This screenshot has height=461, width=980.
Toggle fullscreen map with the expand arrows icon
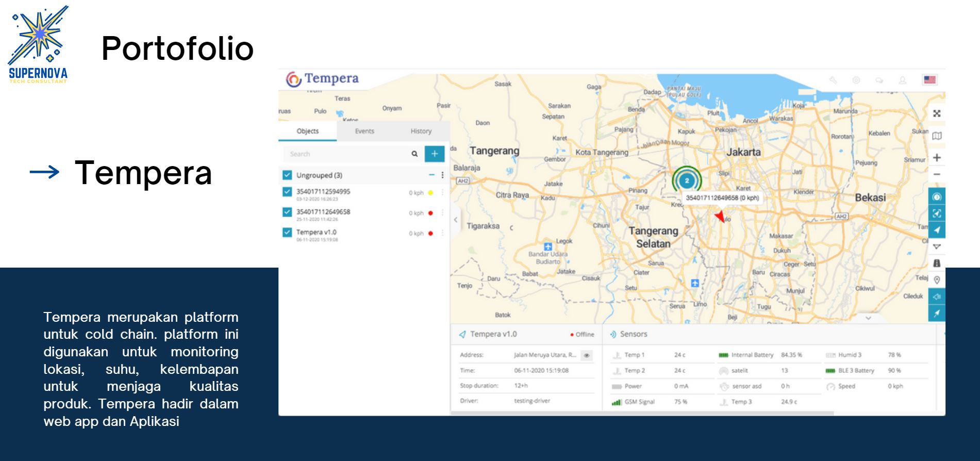coord(937,113)
